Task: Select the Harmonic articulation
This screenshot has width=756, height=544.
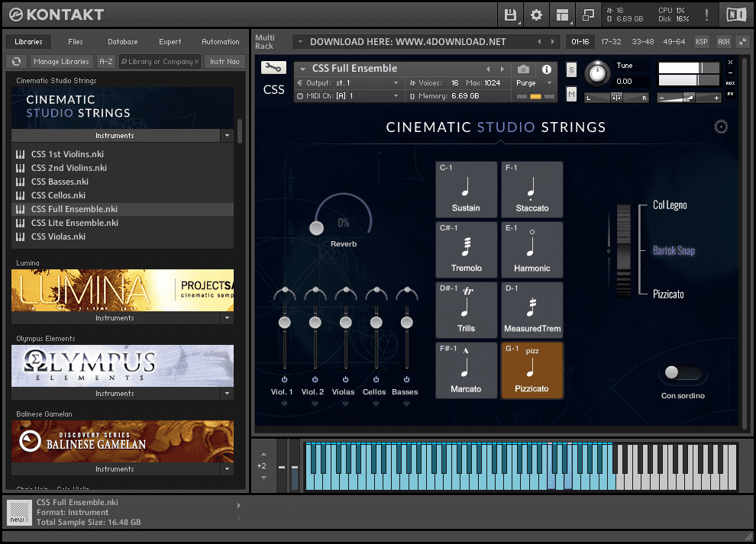Action: [x=531, y=249]
